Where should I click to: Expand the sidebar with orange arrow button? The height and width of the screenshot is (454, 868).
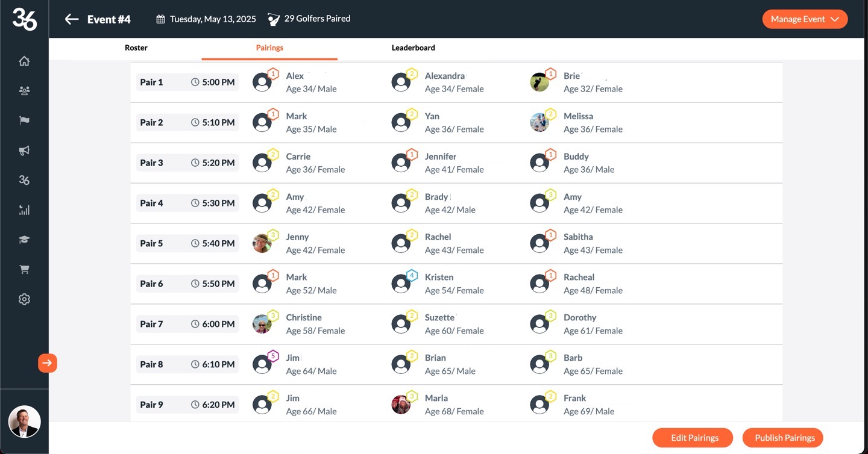coord(48,363)
